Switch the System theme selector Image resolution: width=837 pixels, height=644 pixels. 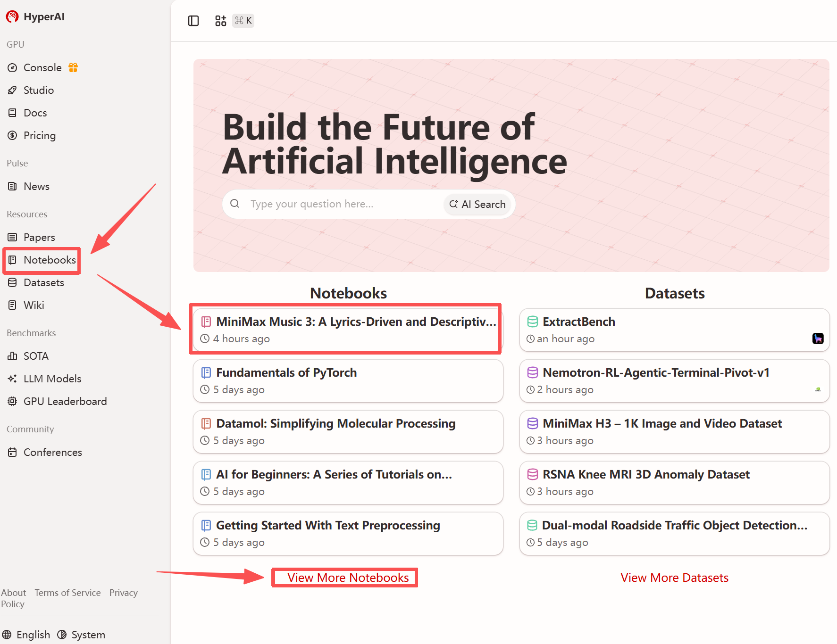[x=81, y=635]
